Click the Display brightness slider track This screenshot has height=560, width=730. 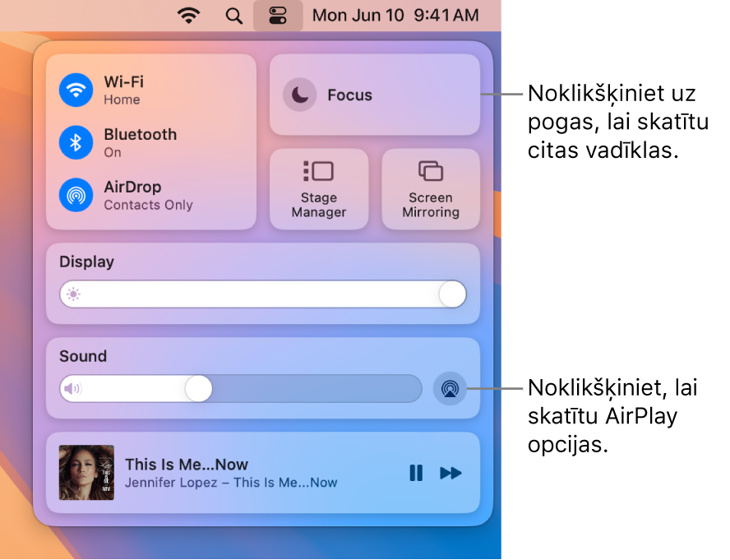coord(263,294)
